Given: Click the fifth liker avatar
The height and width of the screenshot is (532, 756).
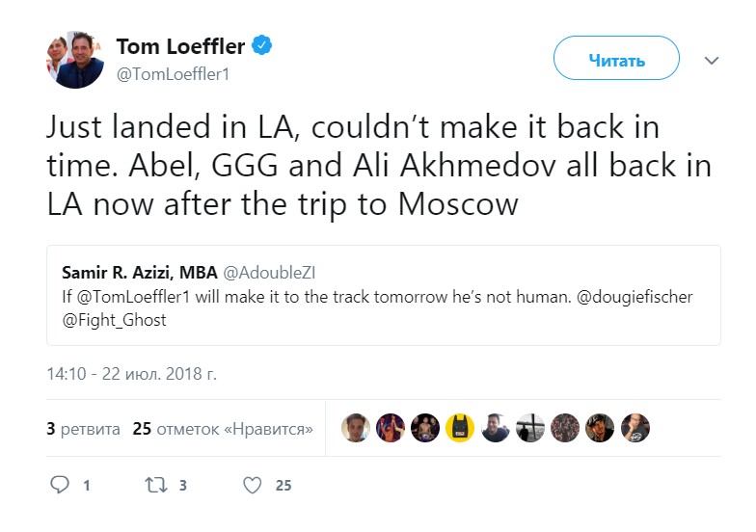Looking at the screenshot, I should (496, 428).
